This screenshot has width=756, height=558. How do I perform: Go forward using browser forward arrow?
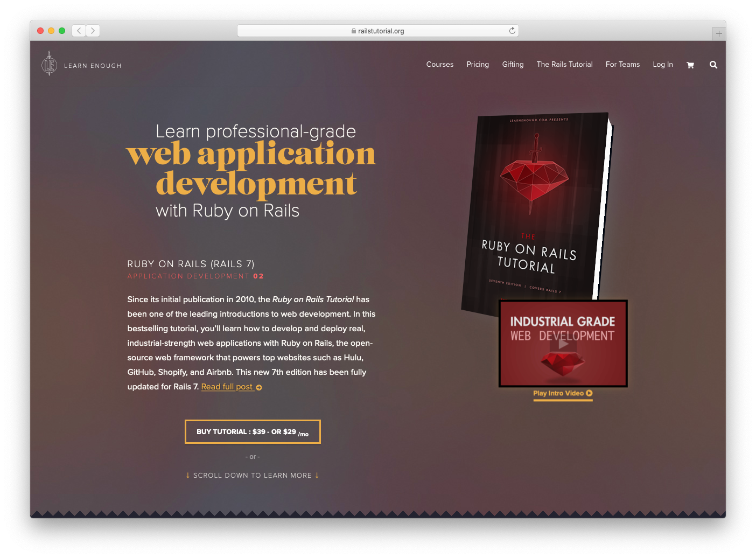click(93, 31)
